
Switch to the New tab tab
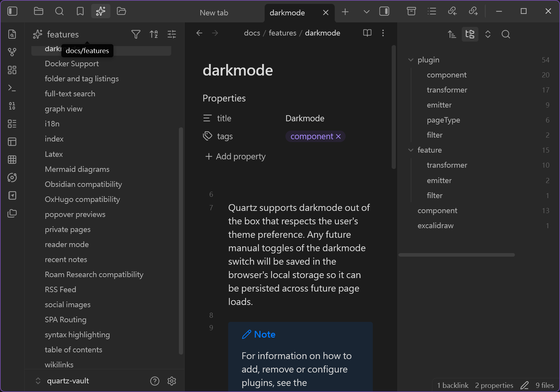point(214,13)
